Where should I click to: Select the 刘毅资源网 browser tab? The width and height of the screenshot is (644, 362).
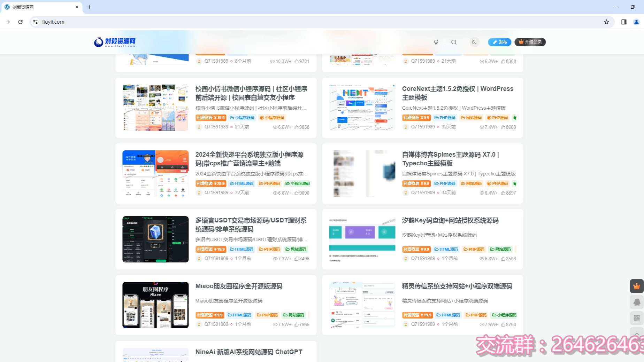(x=41, y=7)
